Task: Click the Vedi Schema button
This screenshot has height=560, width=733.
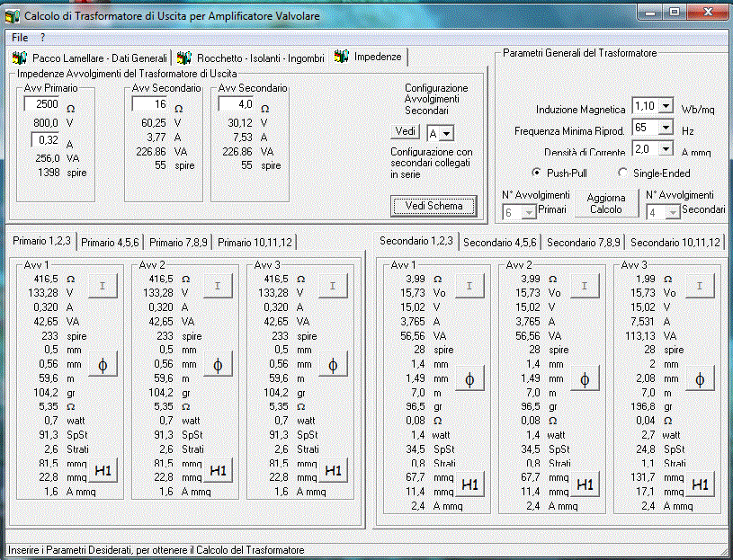Action: [x=434, y=206]
